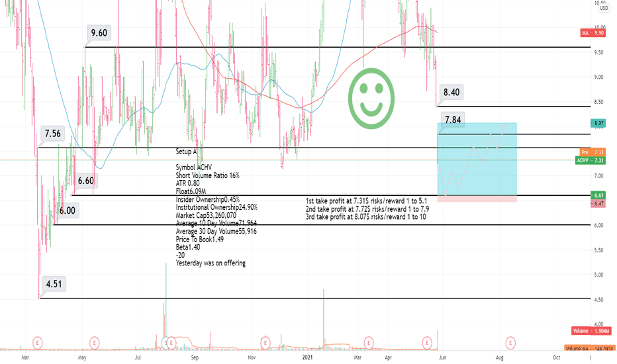Viewport: 617px width, 364px height.
Task: Click the green smiley face icon
Action: coord(371,99)
